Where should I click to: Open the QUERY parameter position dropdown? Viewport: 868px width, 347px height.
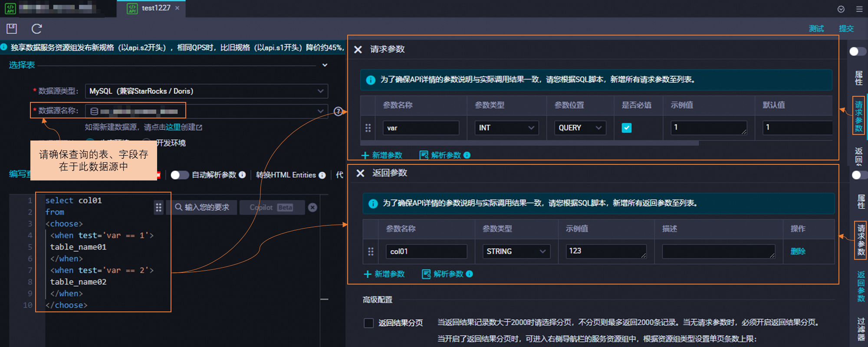click(x=580, y=128)
